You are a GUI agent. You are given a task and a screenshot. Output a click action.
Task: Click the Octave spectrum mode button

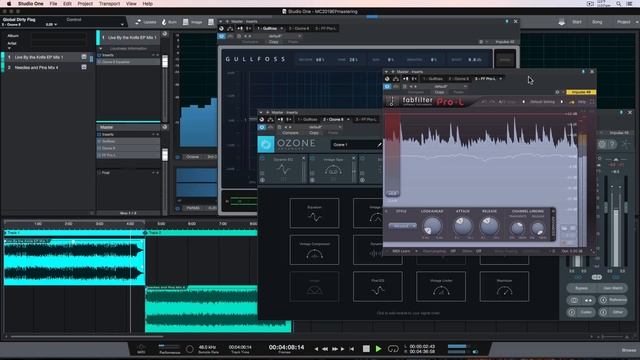[192, 157]
